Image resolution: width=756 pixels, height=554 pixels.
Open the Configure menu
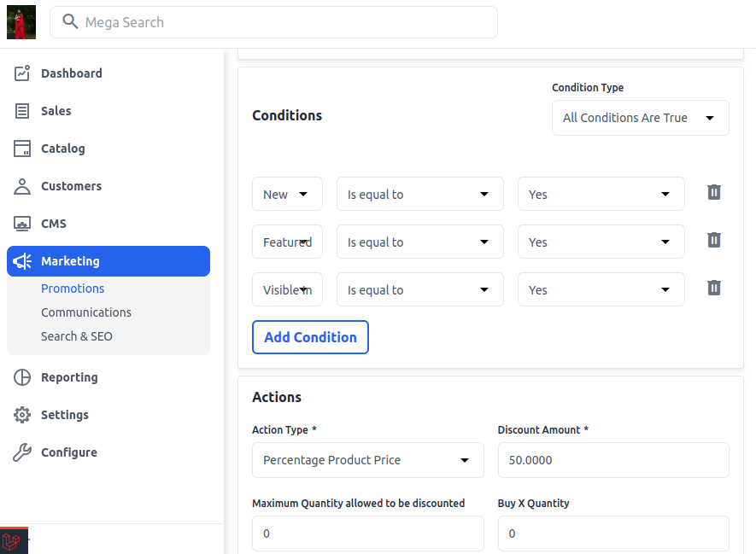108,452
